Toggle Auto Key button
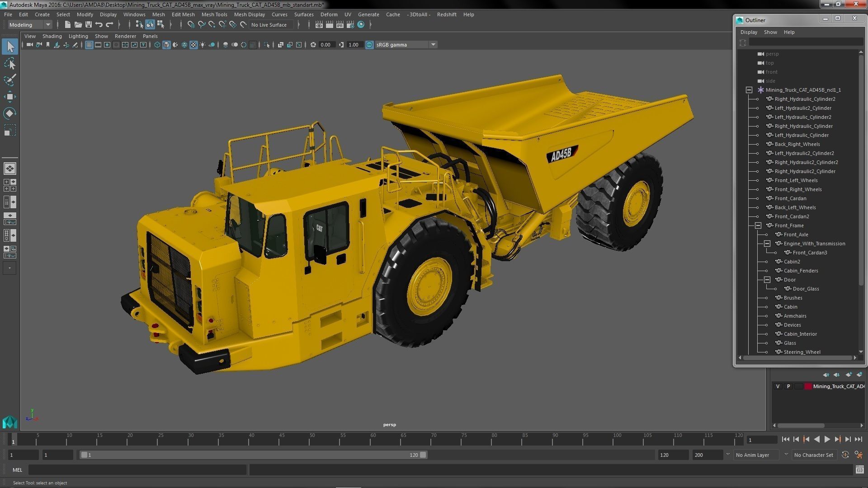Image resolution: width=868 pixels, height=488 pixels. tap(845, 455)
